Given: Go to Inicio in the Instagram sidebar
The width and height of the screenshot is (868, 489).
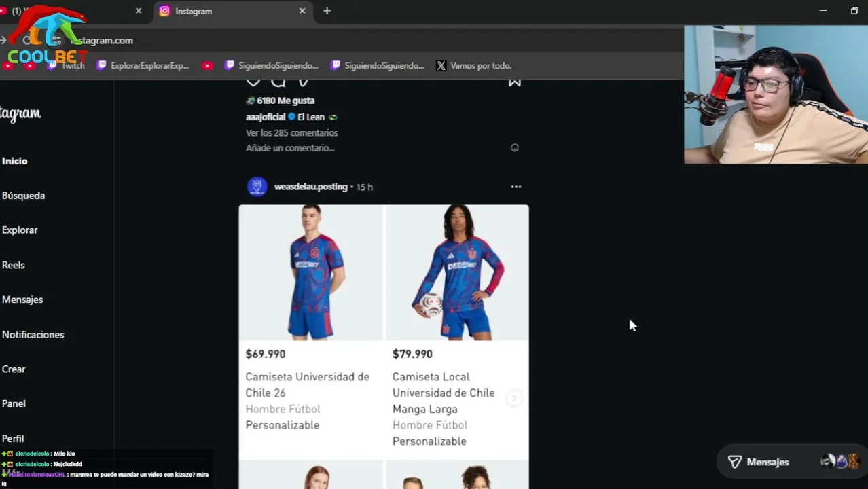Looking at the screenshot, I should coord(15,161).
